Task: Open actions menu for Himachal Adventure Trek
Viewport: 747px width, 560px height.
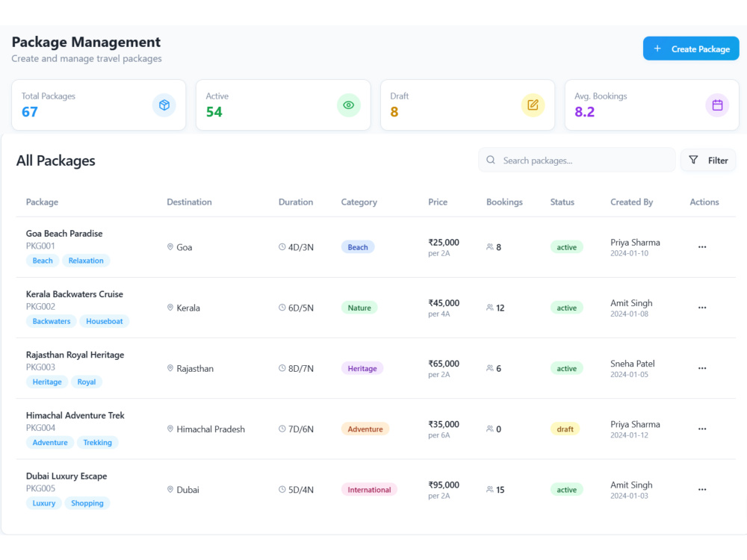Action: point(702,429)
